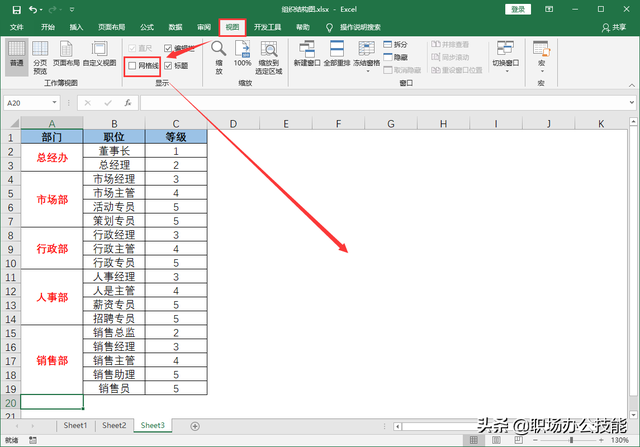Click 隐藏 hide window button
Screen dimensions: 640x447
click(396, 57)
